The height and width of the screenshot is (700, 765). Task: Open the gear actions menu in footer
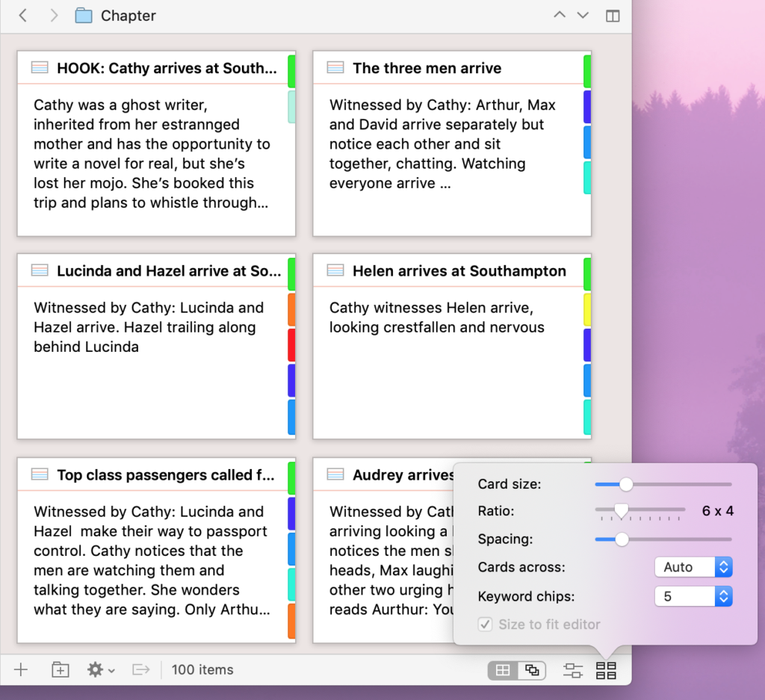point(100,670)
